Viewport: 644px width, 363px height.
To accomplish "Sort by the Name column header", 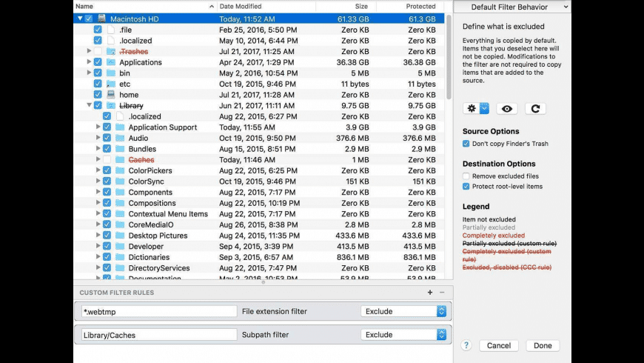I will 145,6.
